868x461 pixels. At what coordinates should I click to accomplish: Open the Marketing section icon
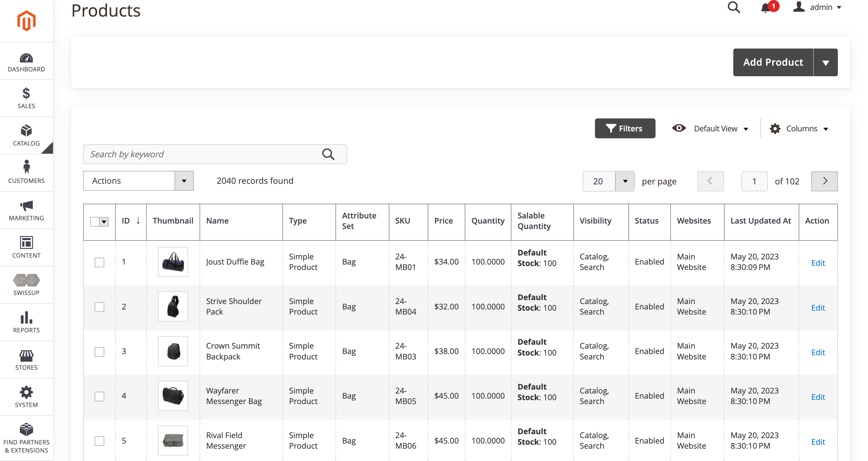tap(26, 209)
